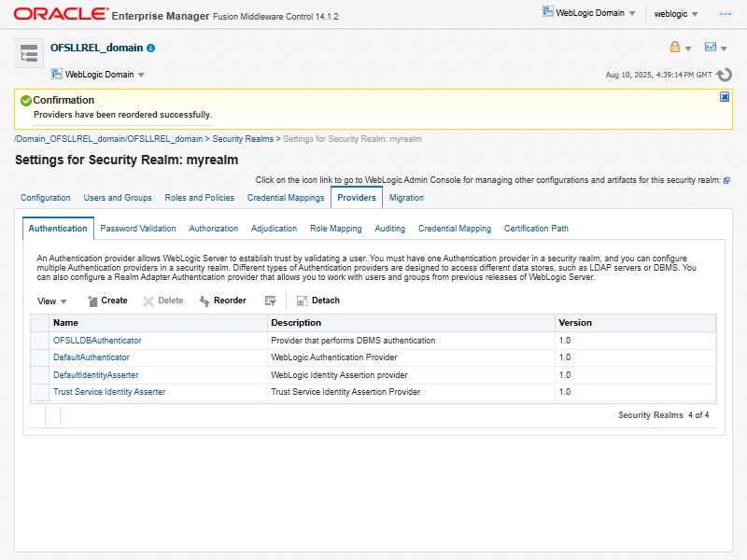Close the Confirmation message
The image size is (747, 560).
pyautogui.click(x=725, y=97)
